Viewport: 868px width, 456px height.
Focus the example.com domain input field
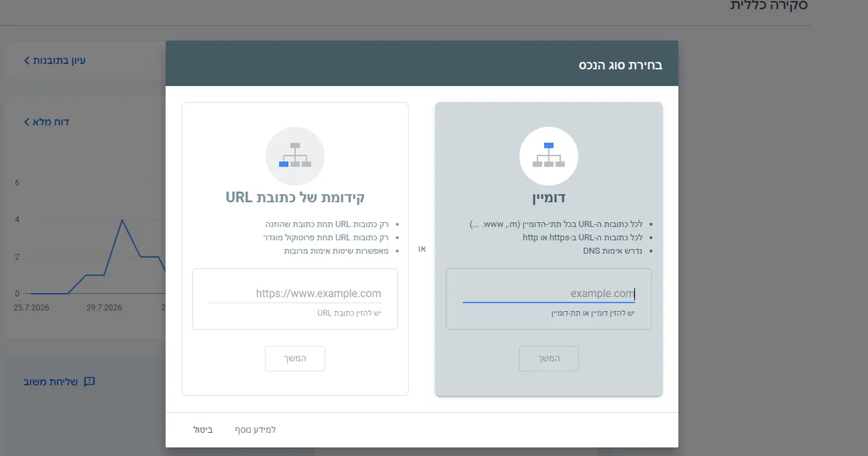pyautogui.click(x=548, y=293)
